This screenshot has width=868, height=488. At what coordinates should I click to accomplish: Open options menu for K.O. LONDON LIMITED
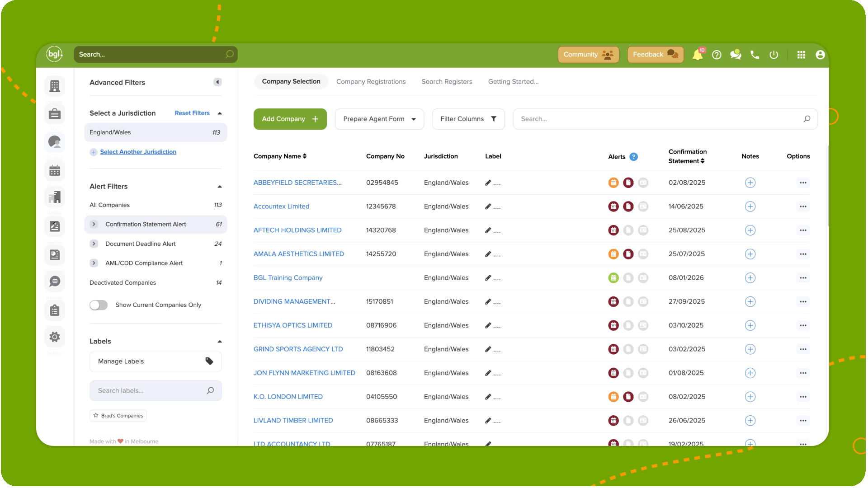[803, 397]
